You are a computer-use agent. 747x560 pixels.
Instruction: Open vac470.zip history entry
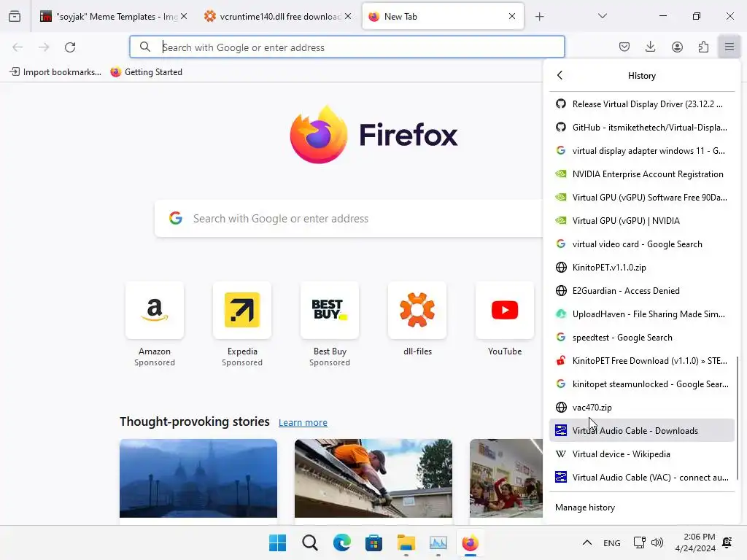(x=642, y=407)
